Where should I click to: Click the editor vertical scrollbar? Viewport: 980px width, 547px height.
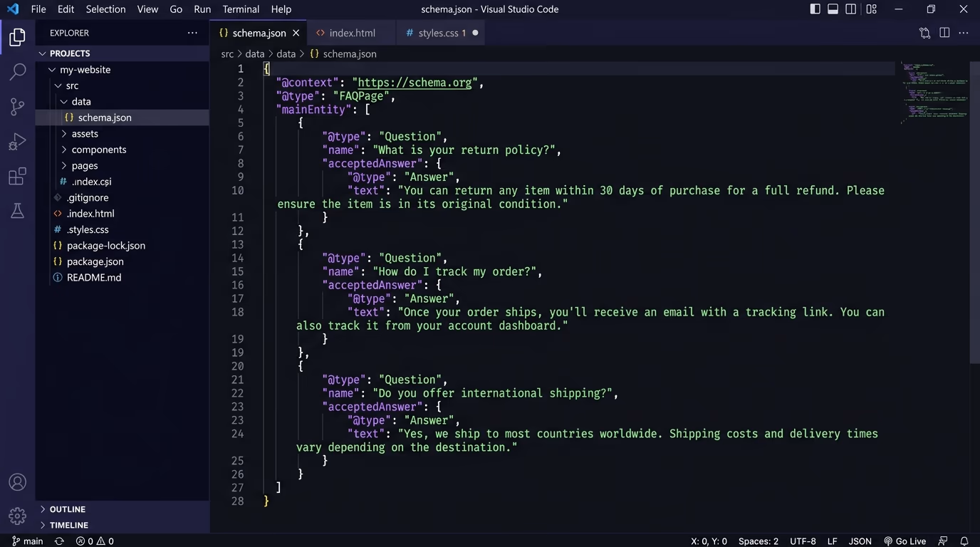pos(975,212)
